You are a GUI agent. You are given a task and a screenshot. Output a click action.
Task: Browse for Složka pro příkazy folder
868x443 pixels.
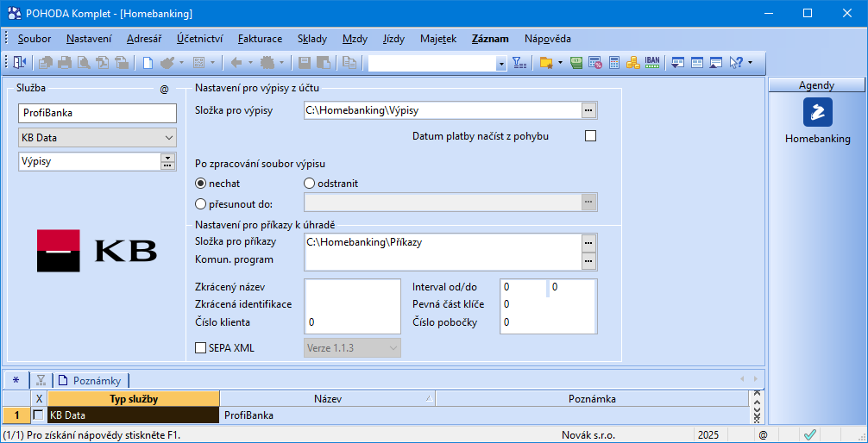click(x=588, y=242)
